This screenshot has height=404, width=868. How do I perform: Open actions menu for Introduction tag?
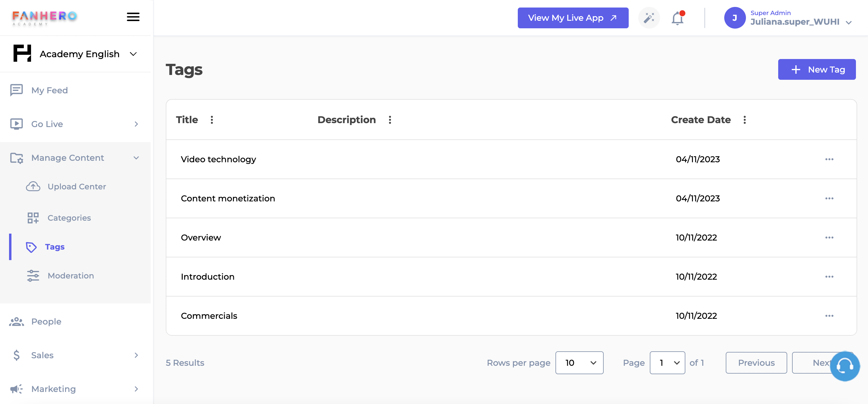(829, 276)
